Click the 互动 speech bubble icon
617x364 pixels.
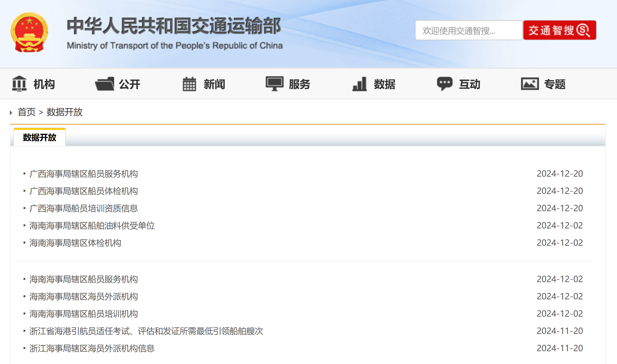click(445, 84)
